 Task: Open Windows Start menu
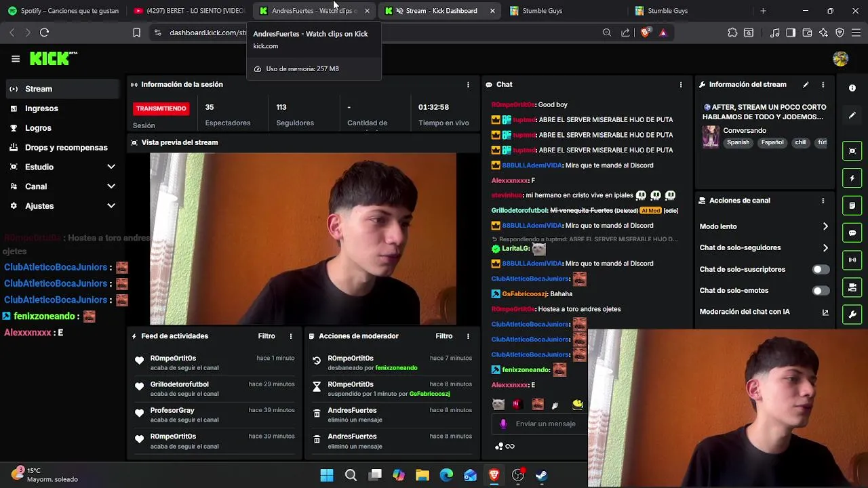tap(327, 475)
